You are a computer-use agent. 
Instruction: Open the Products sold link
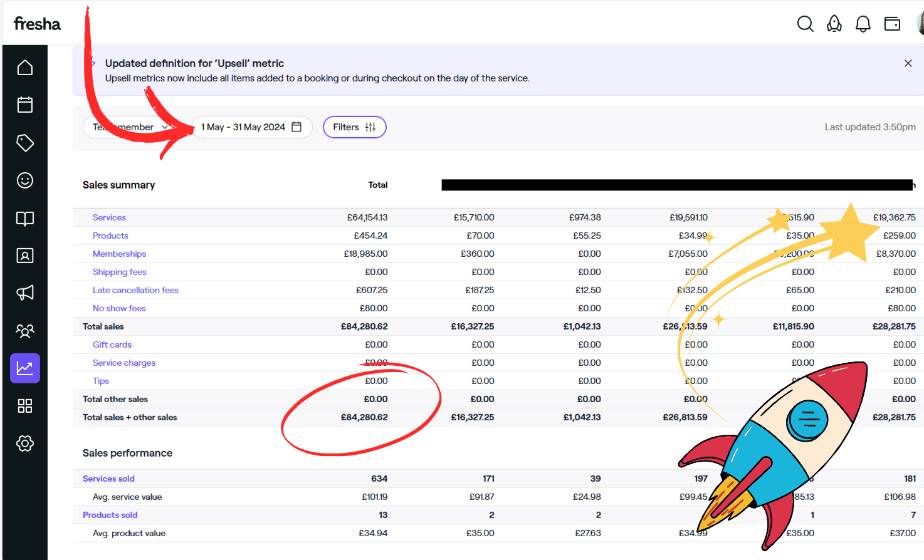click(x=110, y=515)
